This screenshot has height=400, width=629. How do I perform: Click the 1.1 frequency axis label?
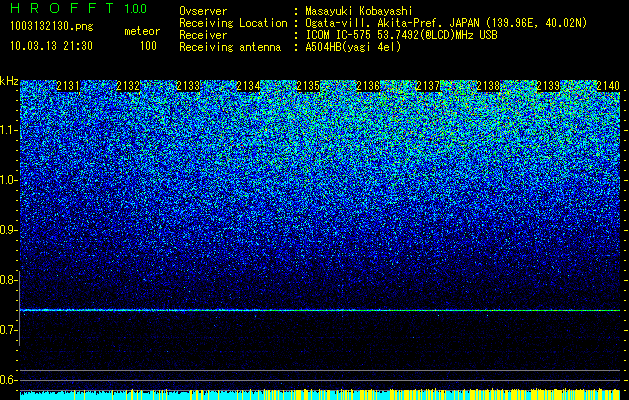click(7, 130)
